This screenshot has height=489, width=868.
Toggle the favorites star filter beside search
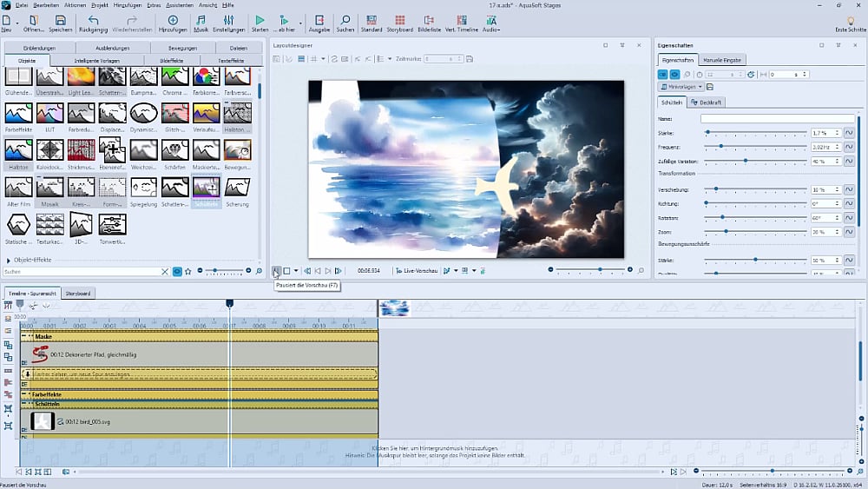coord(187,272)
